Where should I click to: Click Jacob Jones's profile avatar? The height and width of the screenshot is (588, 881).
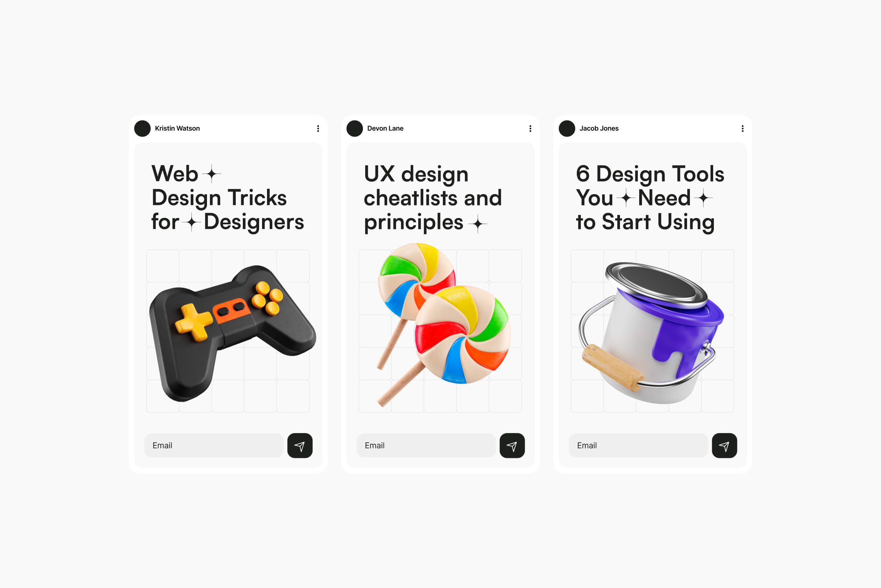tap(567, 129)
